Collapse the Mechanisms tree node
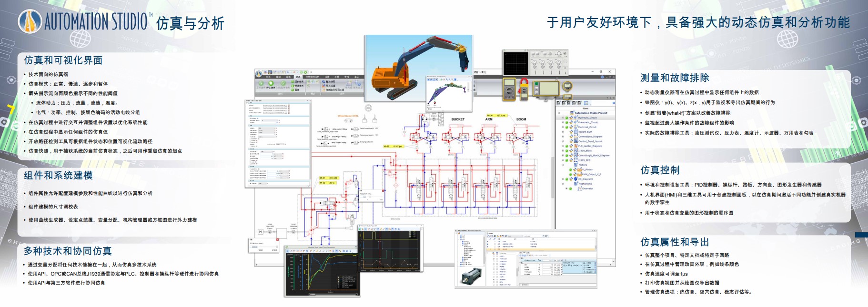Screen dimensions: 868x307 563,184
